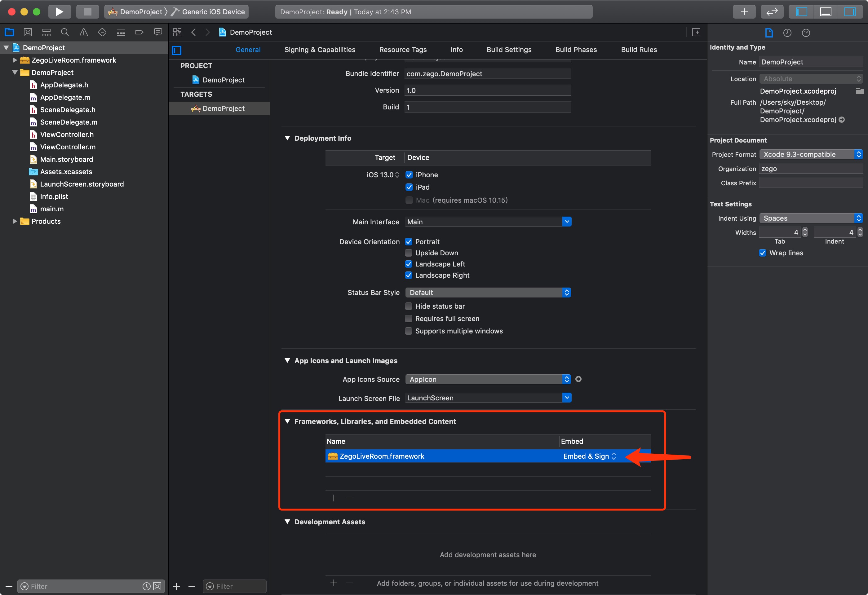Enable Upside Down orientation
The width and height of the screenshot is (868, 595).
pyautogui.click(x=409, y=253)
